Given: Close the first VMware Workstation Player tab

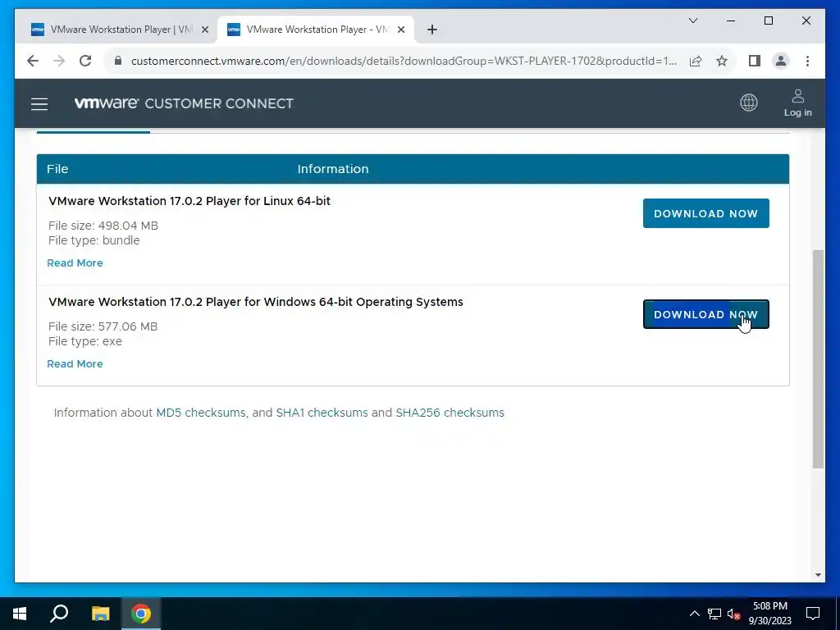Looking at the screenshot, I should pyautogui.click(x=204, y=30).
